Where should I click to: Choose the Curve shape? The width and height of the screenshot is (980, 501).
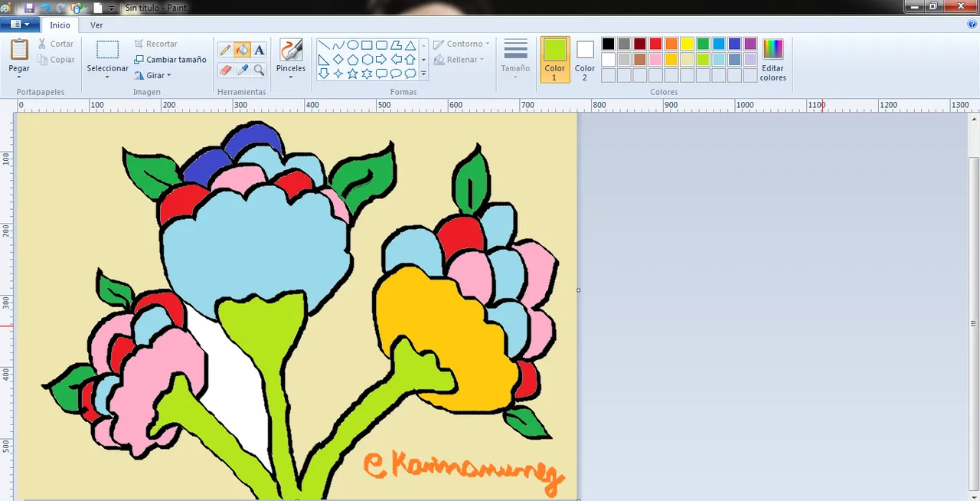tap(338, 45)
